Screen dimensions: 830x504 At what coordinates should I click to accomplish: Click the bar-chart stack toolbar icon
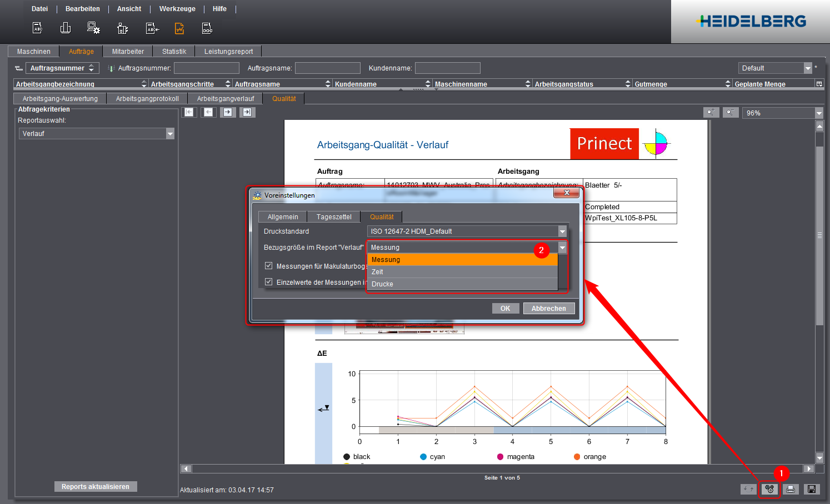[66, 28]
